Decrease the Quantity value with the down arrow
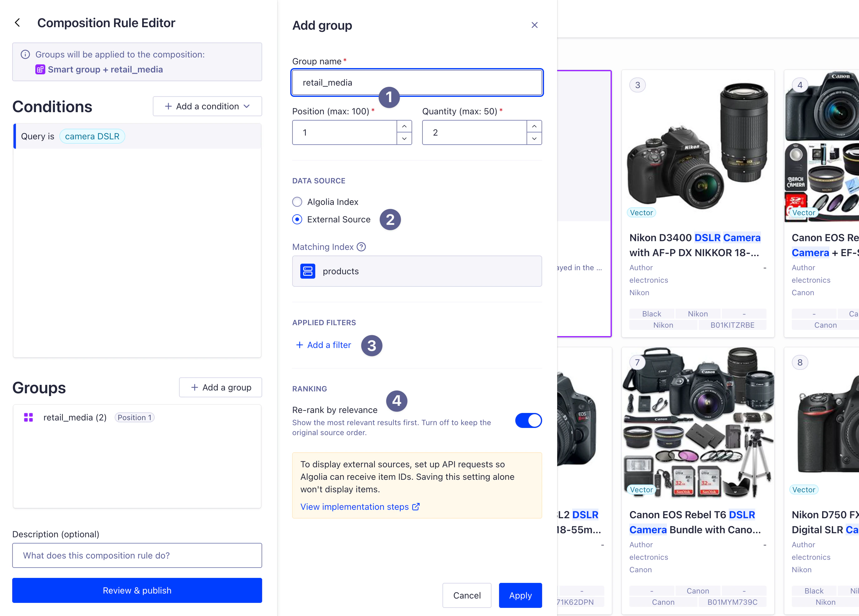859x616 pixels. pyautogui.click(x=534, y=139)
